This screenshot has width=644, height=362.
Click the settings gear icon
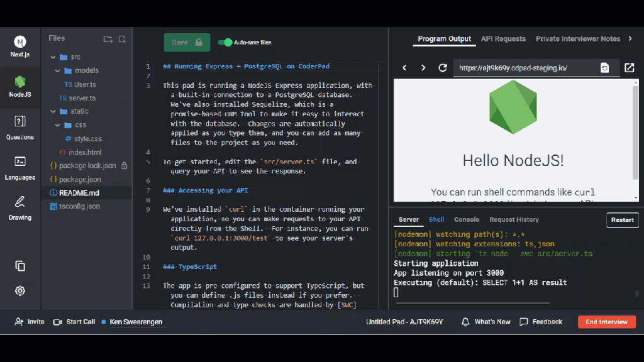(x=20, y=290)
